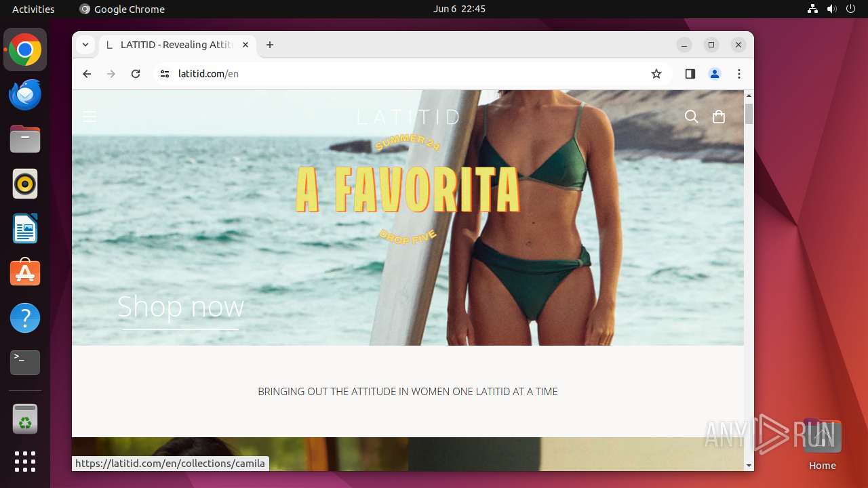Click the LATITID logo in header
Viewport: 868px width, 488px height.
click(x=408, y=117)
